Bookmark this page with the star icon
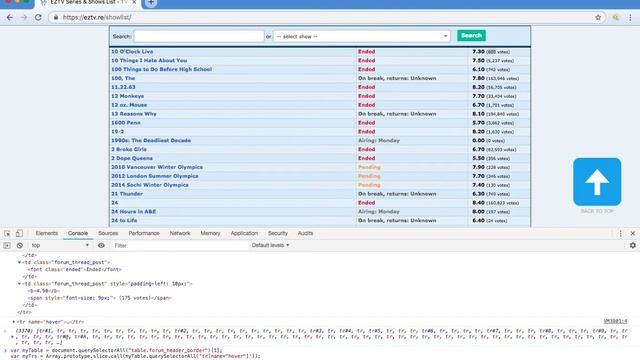 pyautogui.click(x=598, y=18)
